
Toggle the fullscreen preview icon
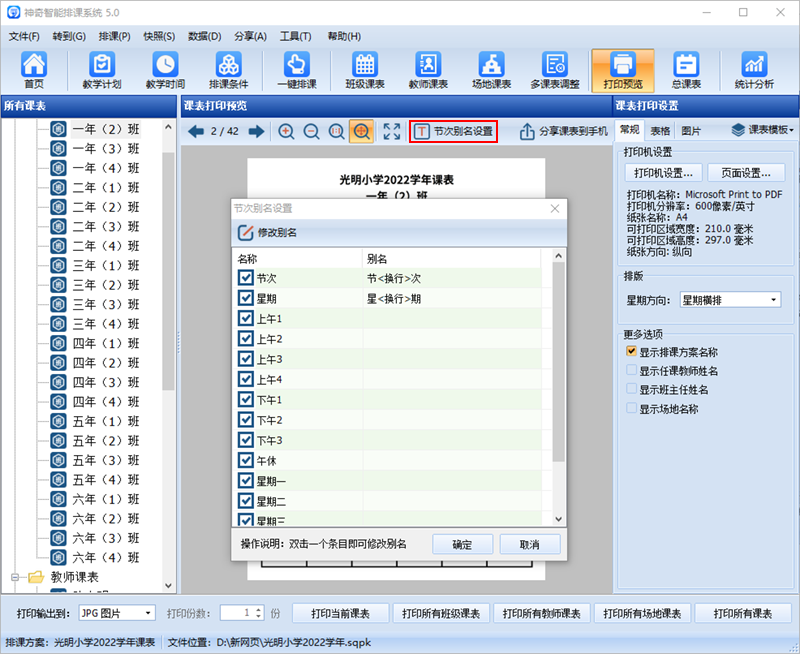tap(391, 132)
